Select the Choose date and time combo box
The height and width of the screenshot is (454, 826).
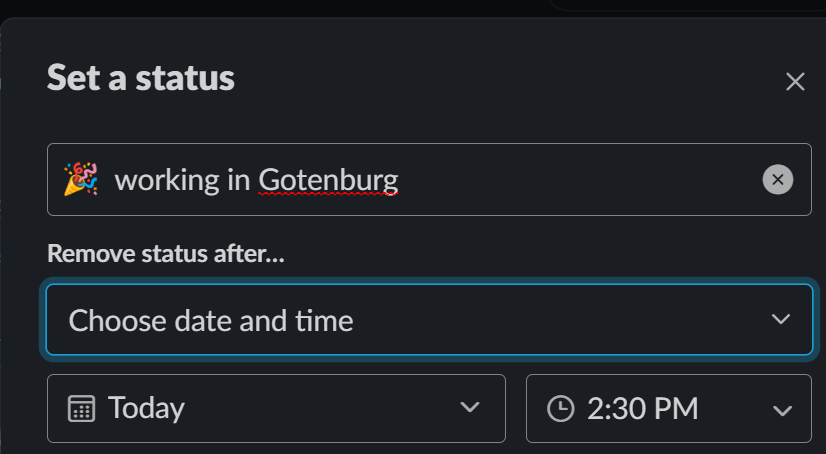tap(429, 320)
